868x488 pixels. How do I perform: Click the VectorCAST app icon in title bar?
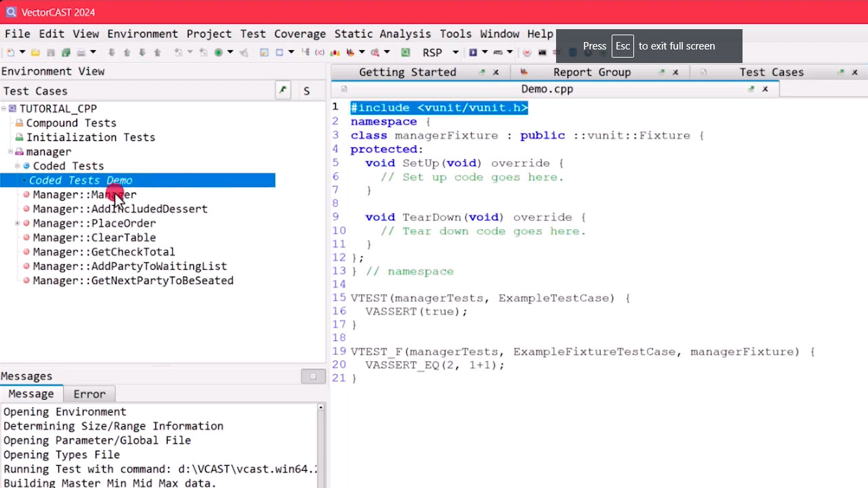pos(10,12)
